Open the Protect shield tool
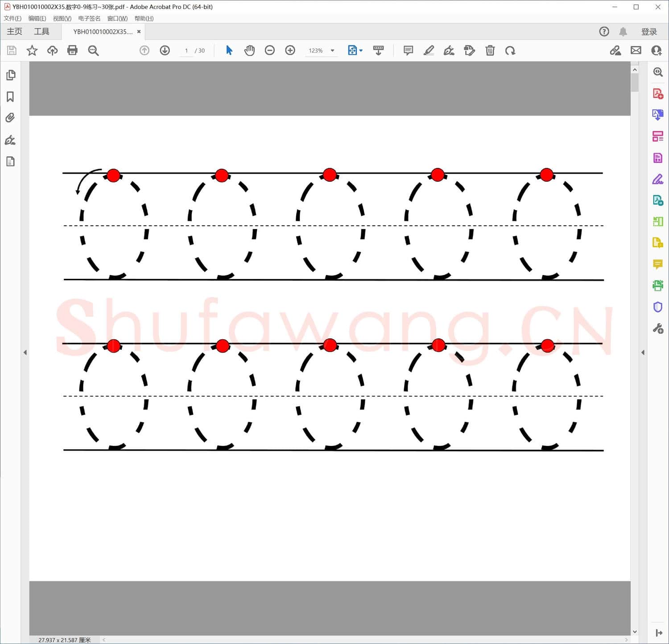The height and width of the screenshot is (644, 669). 658,307
